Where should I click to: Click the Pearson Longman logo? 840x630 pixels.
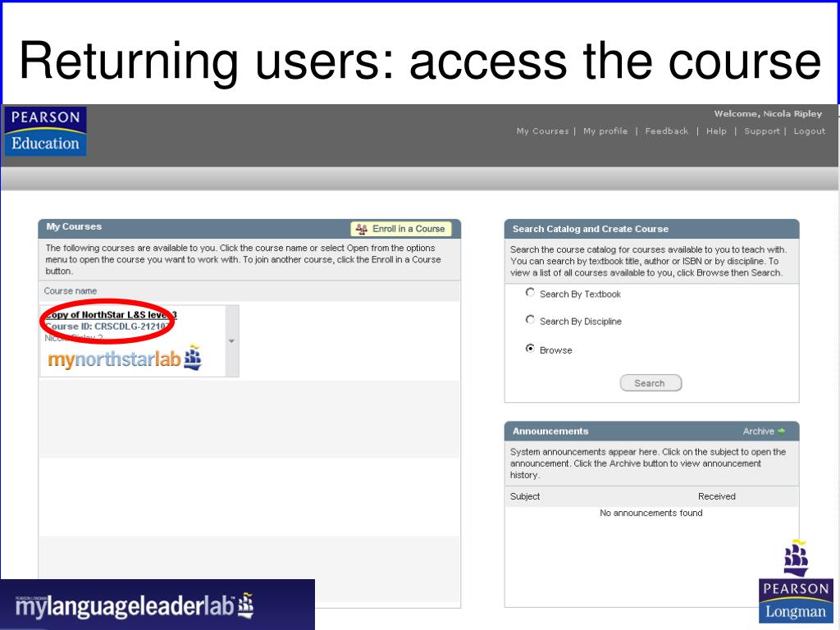pos(796,582)
